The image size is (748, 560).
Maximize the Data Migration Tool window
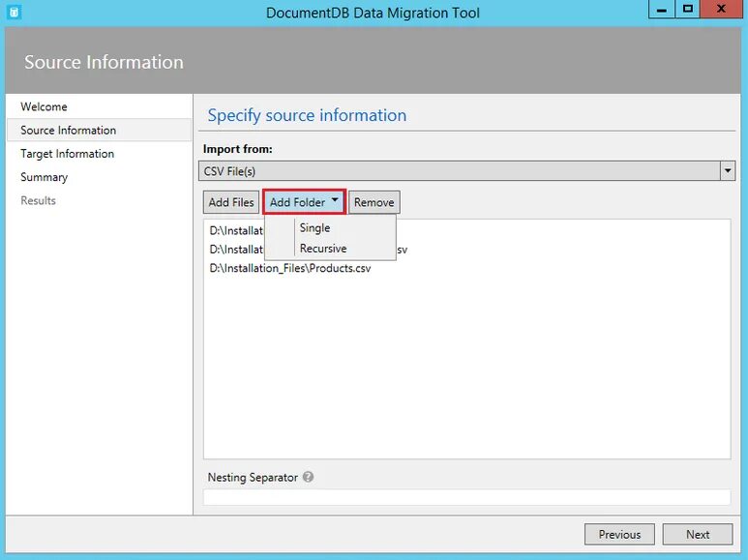[687, 9]
